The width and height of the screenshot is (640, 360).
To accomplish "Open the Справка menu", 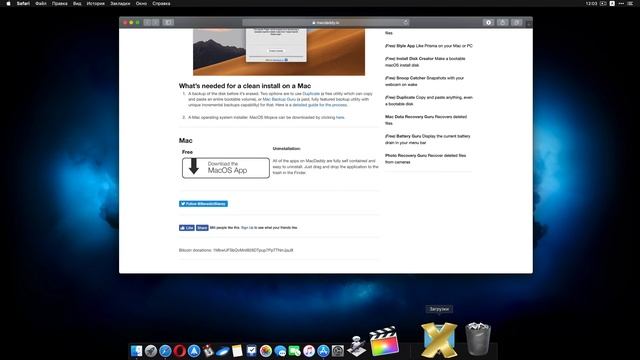I will 161,3.
